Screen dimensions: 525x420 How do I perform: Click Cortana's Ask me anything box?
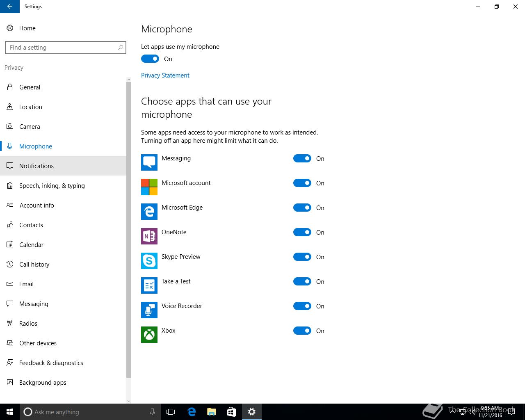tap(90, 412)
